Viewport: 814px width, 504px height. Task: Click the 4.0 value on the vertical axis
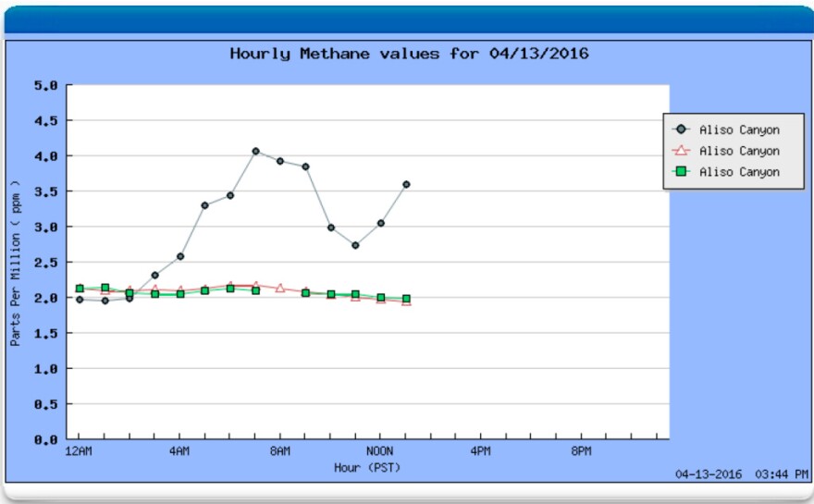click(x=46, y=156)
